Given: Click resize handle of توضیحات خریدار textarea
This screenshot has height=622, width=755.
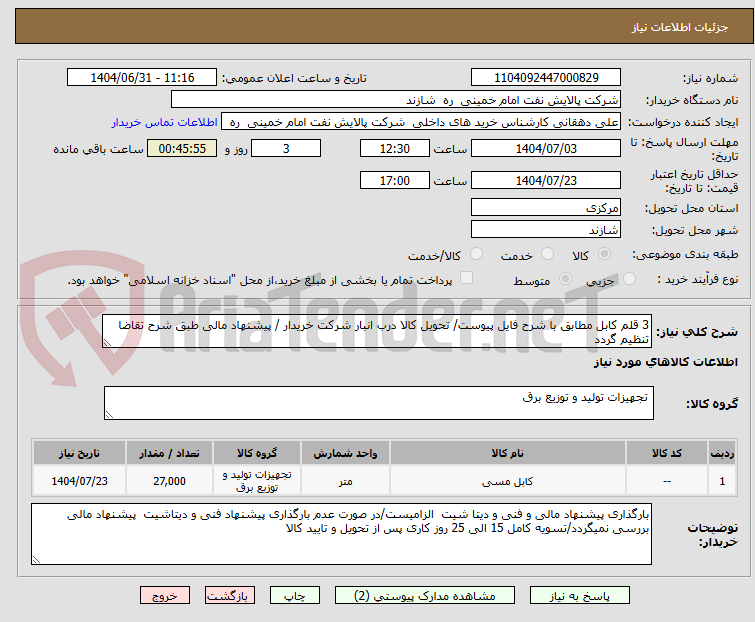Looking at the screenshot, I should [36, 560].
